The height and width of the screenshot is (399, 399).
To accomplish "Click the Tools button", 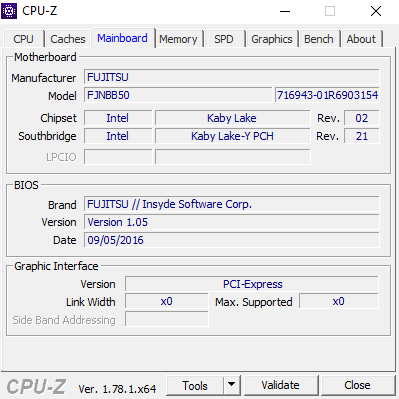I will click(195, 385).
